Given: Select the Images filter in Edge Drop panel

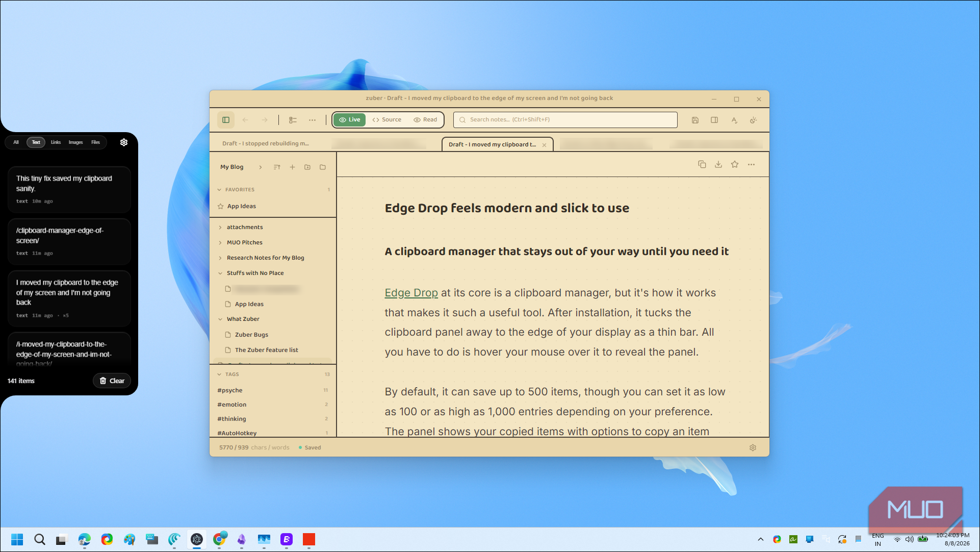Looking at the screenshot, I should point(75,142).
